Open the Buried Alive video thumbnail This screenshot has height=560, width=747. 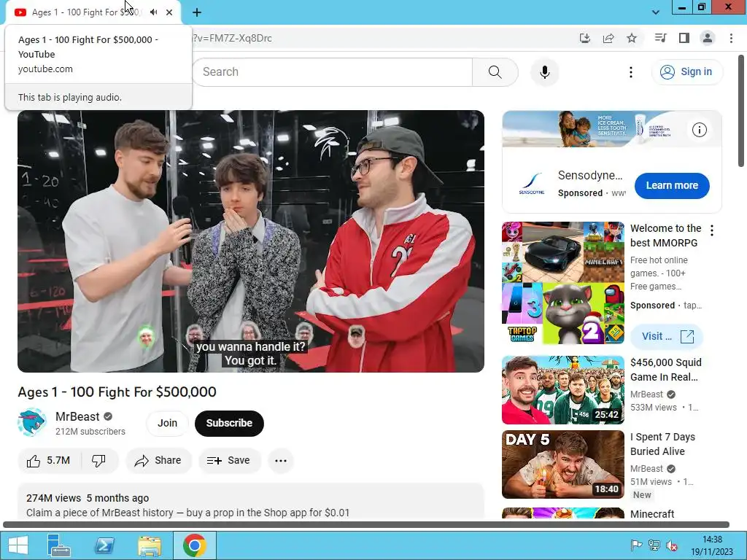(562, 464)
